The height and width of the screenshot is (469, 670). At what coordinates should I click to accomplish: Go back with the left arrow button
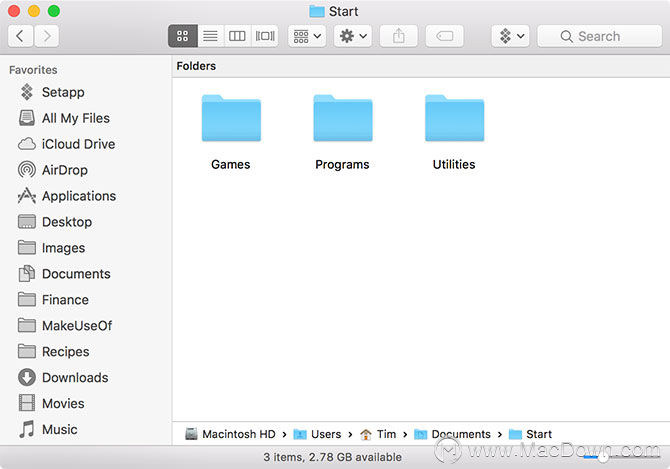coord(20,36)
